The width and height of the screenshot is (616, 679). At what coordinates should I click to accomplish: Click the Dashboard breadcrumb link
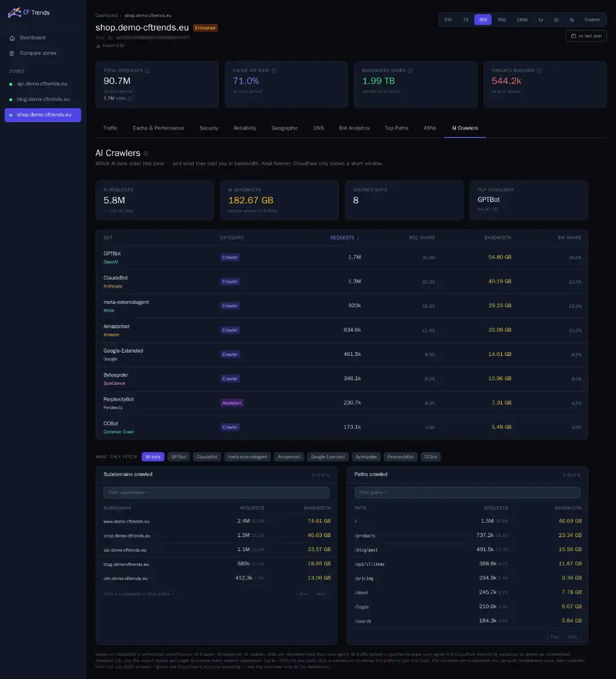click(106, 15)
